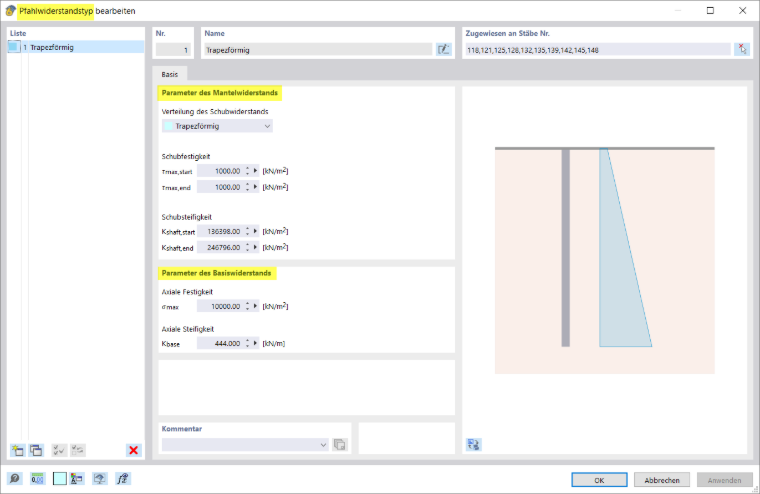Click the Kshaft,start value field
This screenshot has width=760, height=494.
click(220, 231)
